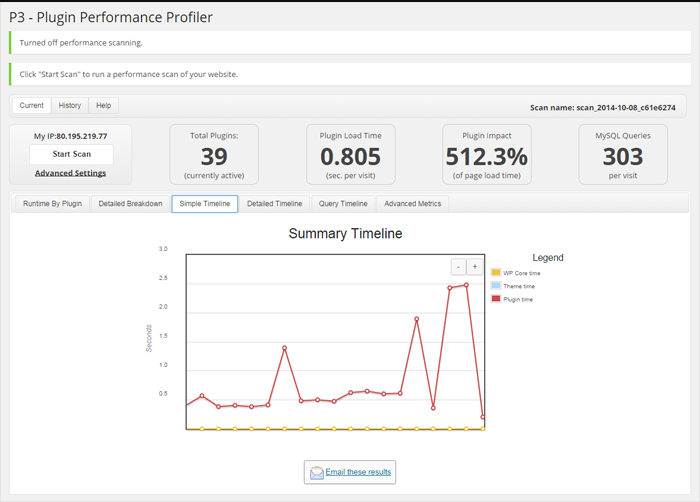Click the envelope icon beside Email these results
Viewport: 700px width, 502px height.
pyautogui.click(x=317, y=472)
